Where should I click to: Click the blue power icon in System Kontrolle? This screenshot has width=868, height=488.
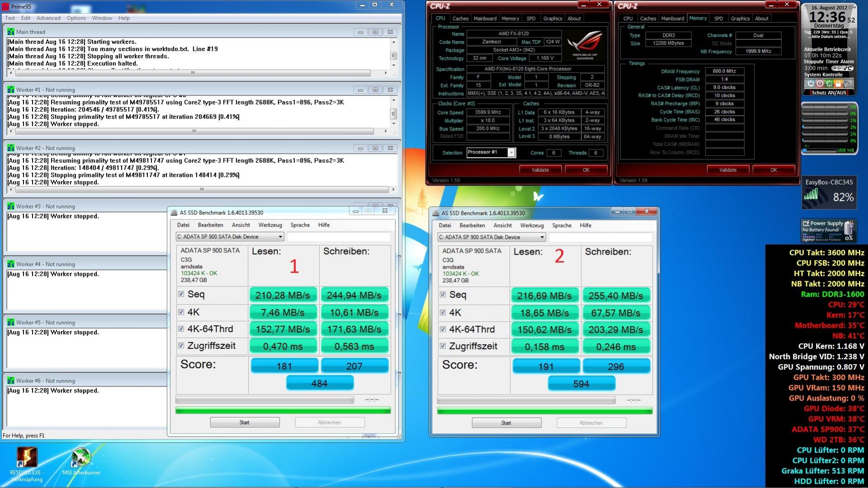[811, 84]
